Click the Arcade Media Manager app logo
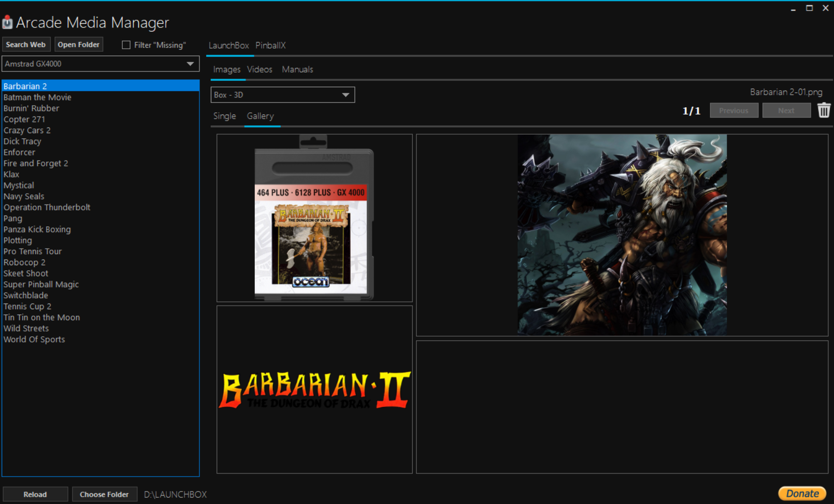 pyautogui.click(x=7, y=22)
